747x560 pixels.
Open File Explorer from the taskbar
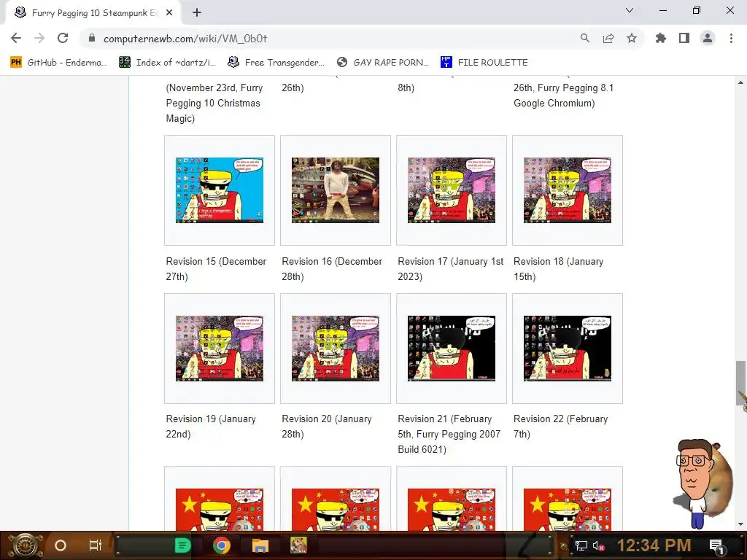[x=260, y=545]
